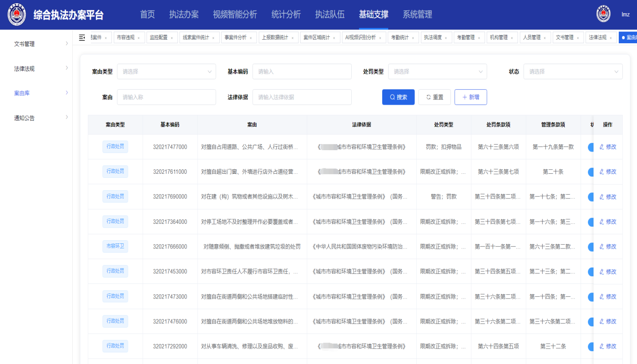Click the cell 对随意倾倒、抛撒或者堆放建筑垃圾的处罚

pos(252,247)
